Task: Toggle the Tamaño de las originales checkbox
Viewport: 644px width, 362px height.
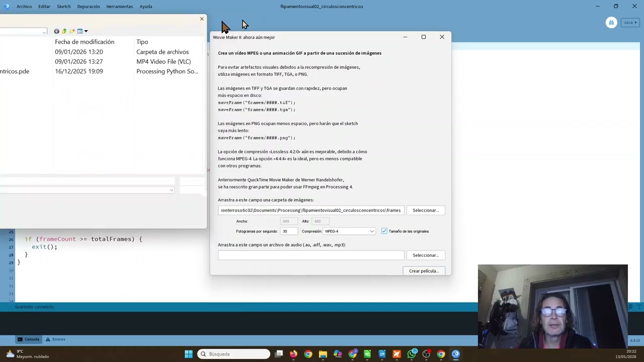Action: pyautogui.click(x=384, y=231)
